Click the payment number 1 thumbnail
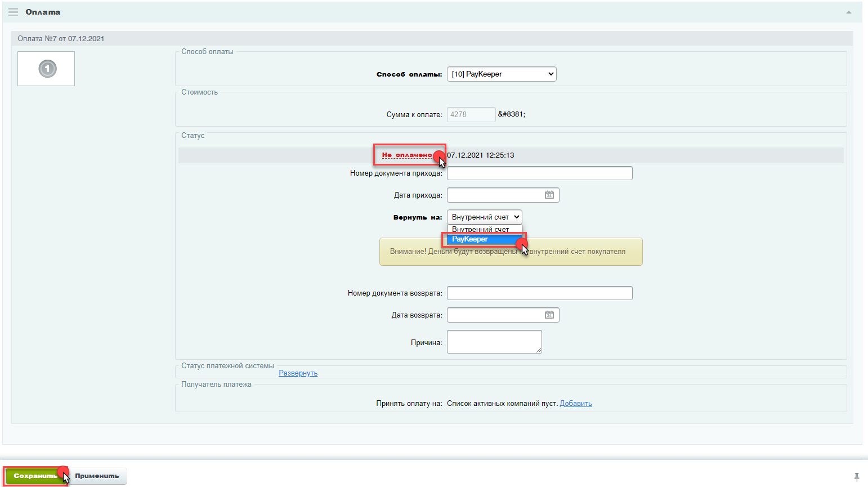This screenshot has width=868, height=487. pyautogui.click(x=47, y=69)
